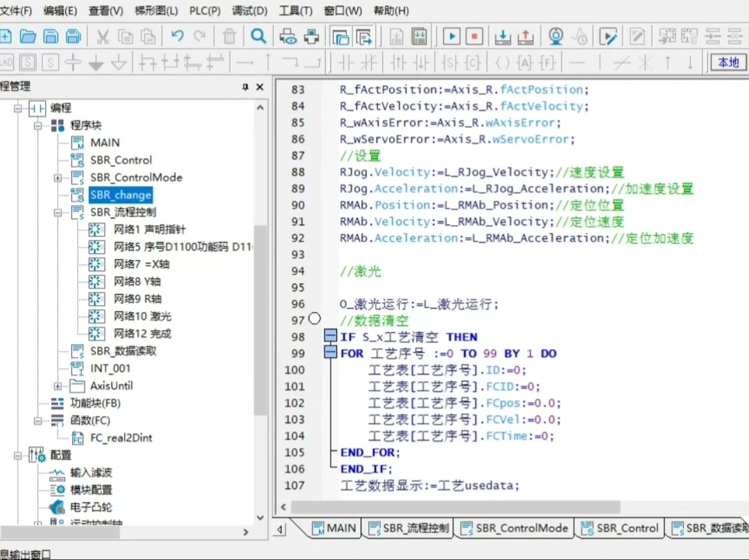Open the 帮助(H) menu
This screenshot has height=560, width=749.
[390, 10]
